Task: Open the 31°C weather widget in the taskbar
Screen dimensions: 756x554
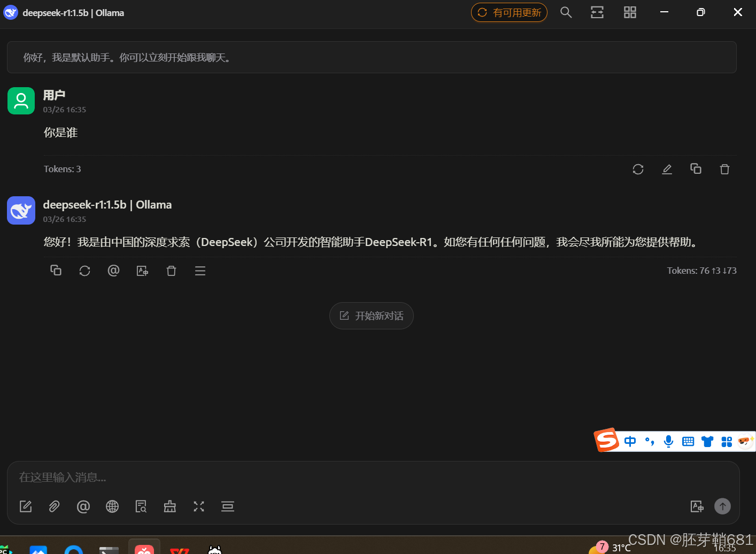Action: click(610, 547)
